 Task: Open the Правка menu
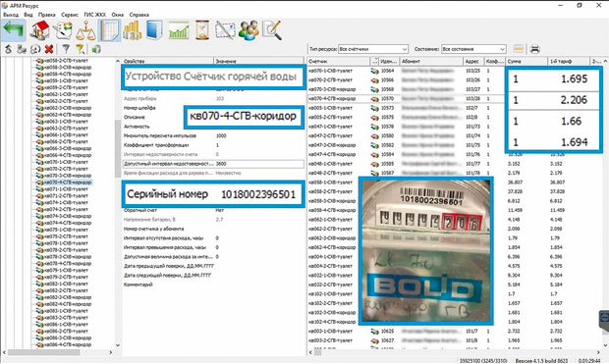[x=46, y=15]
